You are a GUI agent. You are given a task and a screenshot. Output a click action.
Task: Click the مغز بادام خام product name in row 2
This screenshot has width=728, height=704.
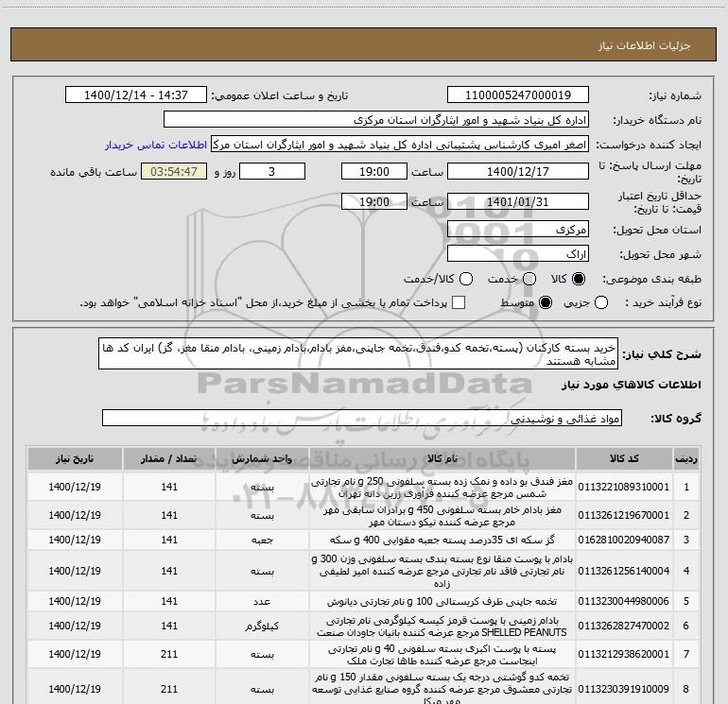(x=442, y=516)
